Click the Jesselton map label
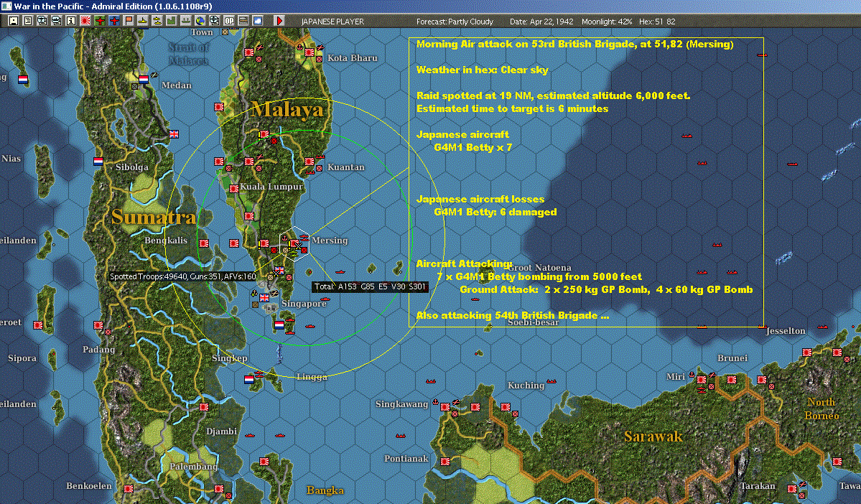This screenshot has height=504, width=861. click(x=786, y=330)
